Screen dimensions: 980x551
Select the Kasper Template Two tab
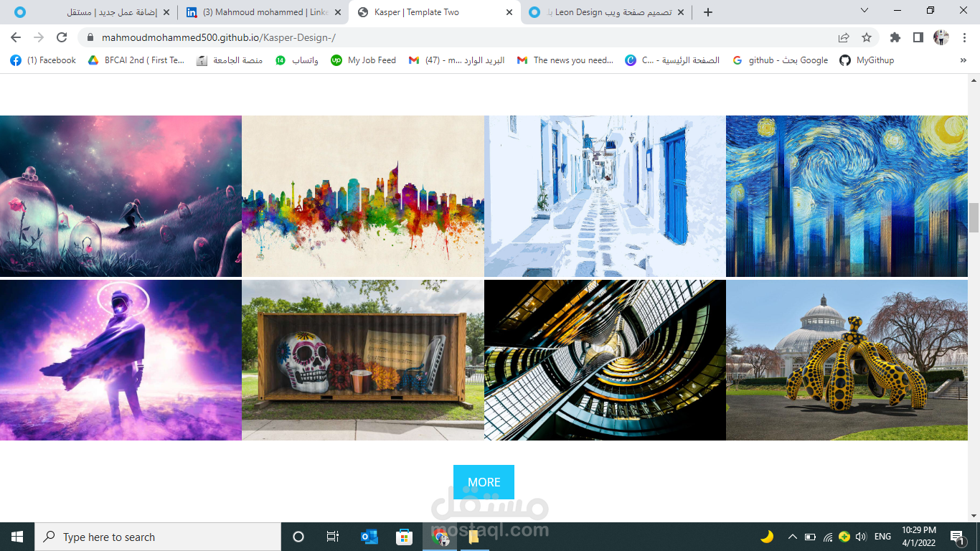coord(435,12)
